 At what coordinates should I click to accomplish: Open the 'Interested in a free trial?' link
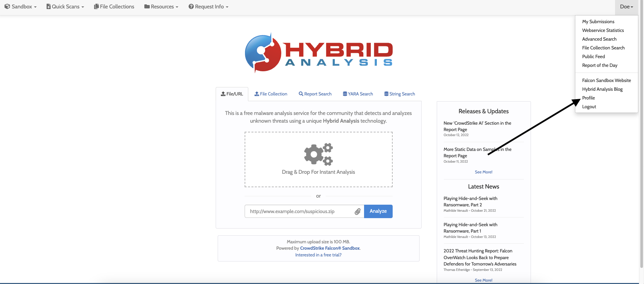318,255
